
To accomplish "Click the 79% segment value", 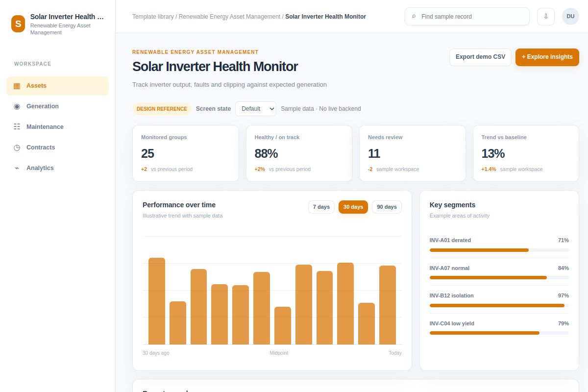I will tap(563, 323).
